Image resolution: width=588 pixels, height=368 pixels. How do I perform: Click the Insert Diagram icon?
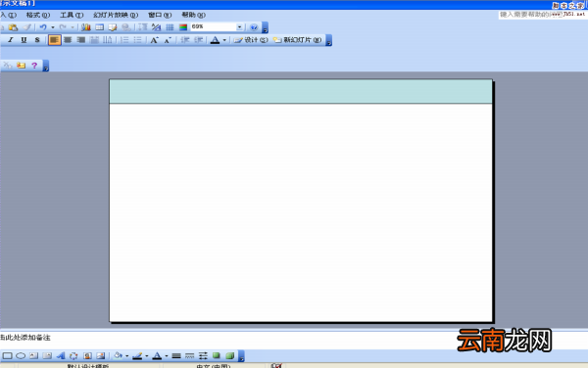[73, 355]
